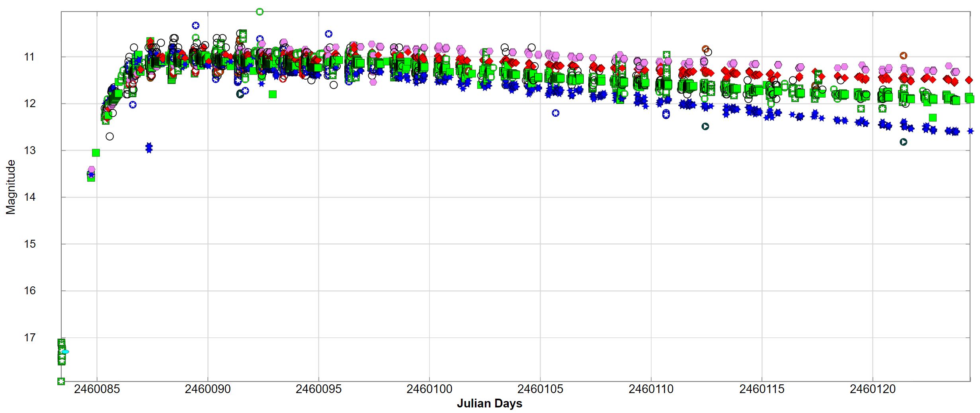Click the 'Julian Days' x-axis title
This screenshot has height=413, width=980.
tap(489, 403)
